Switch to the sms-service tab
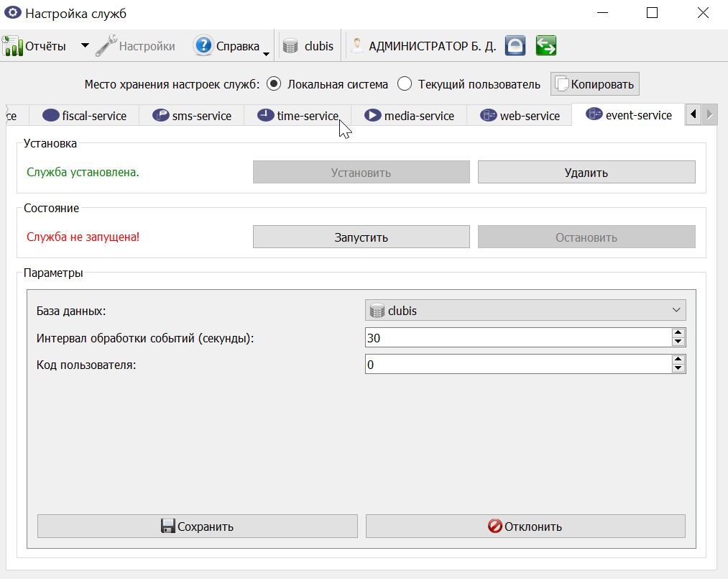728x579 pixels. pos(192,116)
